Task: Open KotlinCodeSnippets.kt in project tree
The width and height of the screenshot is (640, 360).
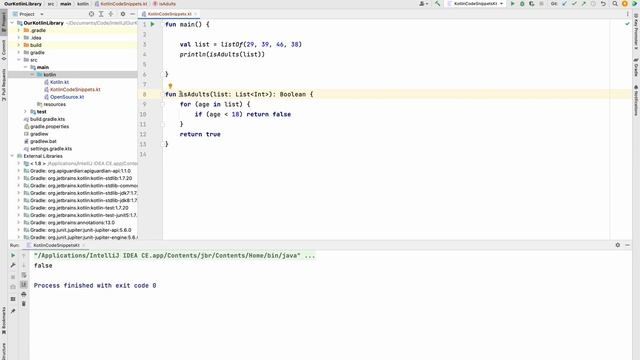Action: point(75,89)
